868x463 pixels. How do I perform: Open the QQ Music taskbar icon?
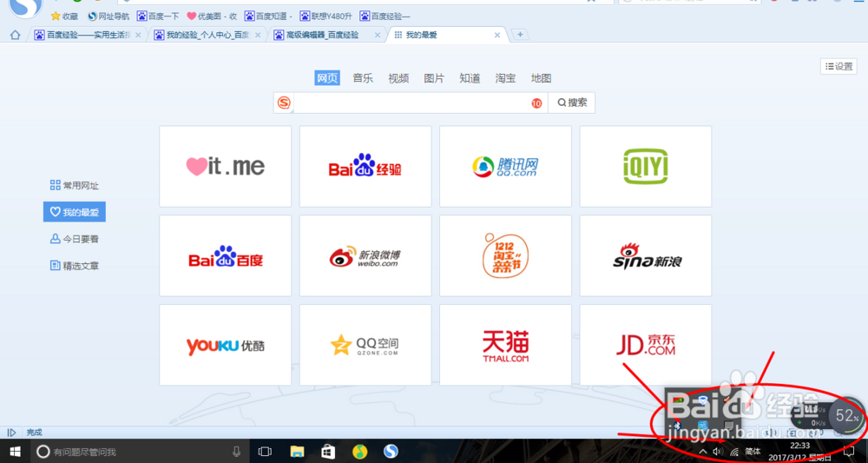[360, 452]
